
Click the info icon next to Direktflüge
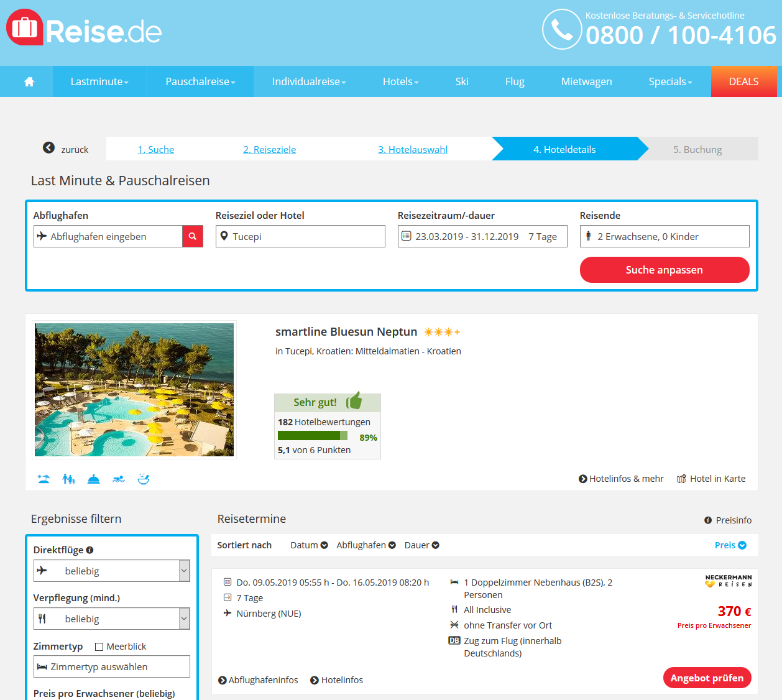click(x=90, y=550)
